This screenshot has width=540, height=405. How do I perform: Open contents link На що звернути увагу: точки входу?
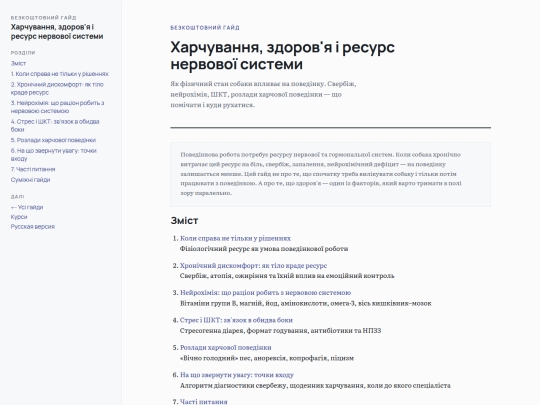coord(237,375)
